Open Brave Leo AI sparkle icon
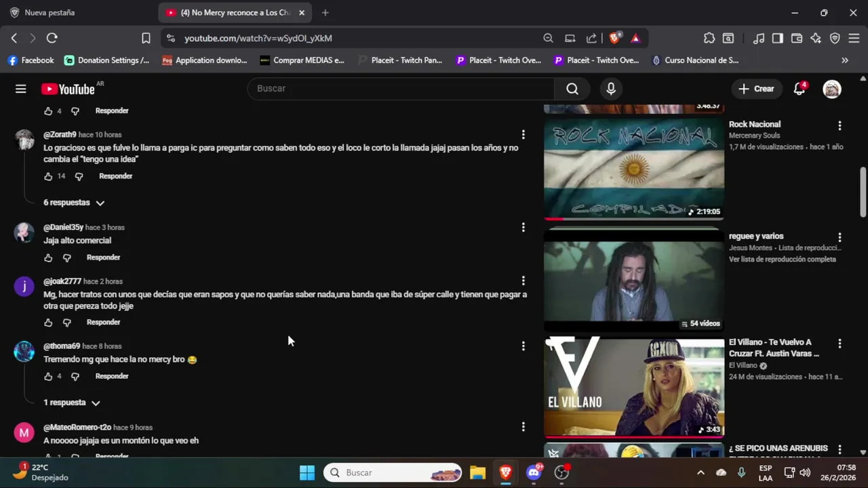Viewport: 868px width, 488px height. pos(816,38)
